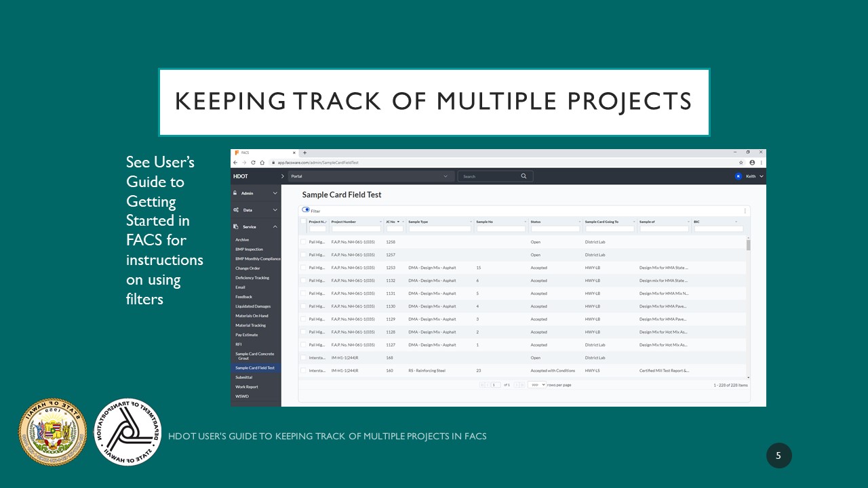
Task: Collapse the Service section
Action: pyautogui.click(x=275, y=227)
